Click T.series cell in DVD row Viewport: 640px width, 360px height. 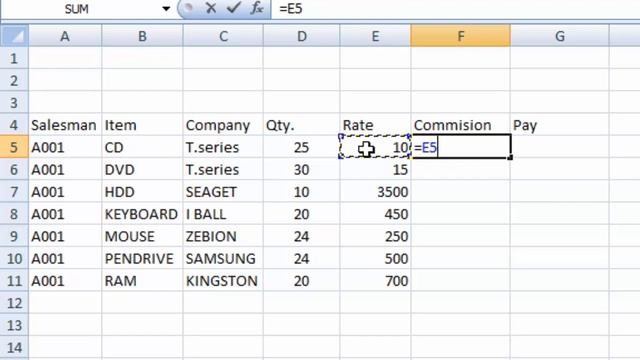pyautogui.click(x=223, y=169)
